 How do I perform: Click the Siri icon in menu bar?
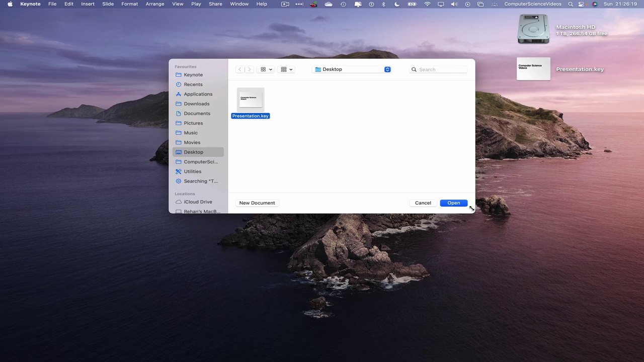(595, 4)
